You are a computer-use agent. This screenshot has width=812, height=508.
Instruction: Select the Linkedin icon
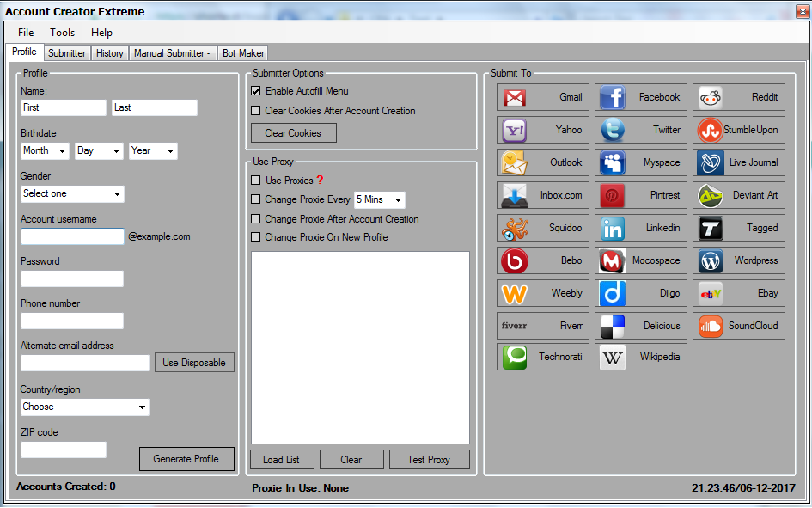[613, 228]
